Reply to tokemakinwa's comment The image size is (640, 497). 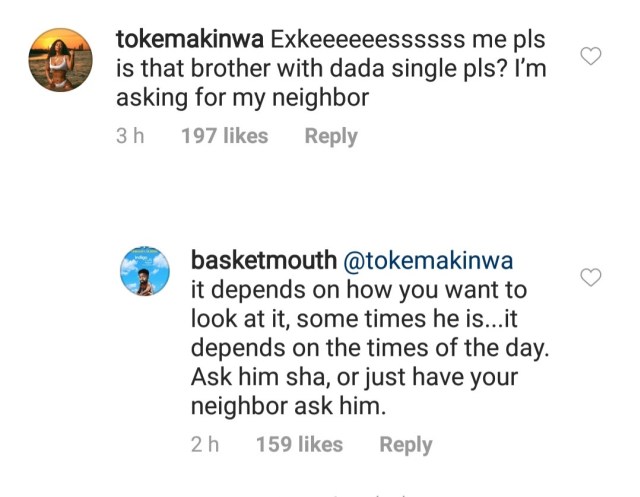[331, 136]
